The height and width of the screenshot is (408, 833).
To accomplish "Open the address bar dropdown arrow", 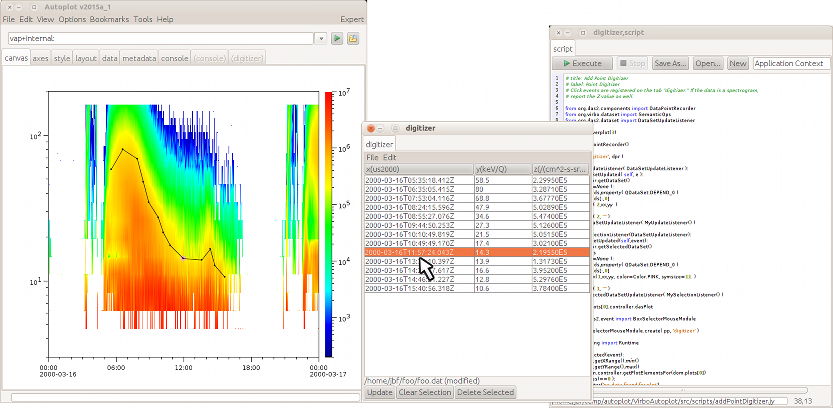I will pos(322,39).
